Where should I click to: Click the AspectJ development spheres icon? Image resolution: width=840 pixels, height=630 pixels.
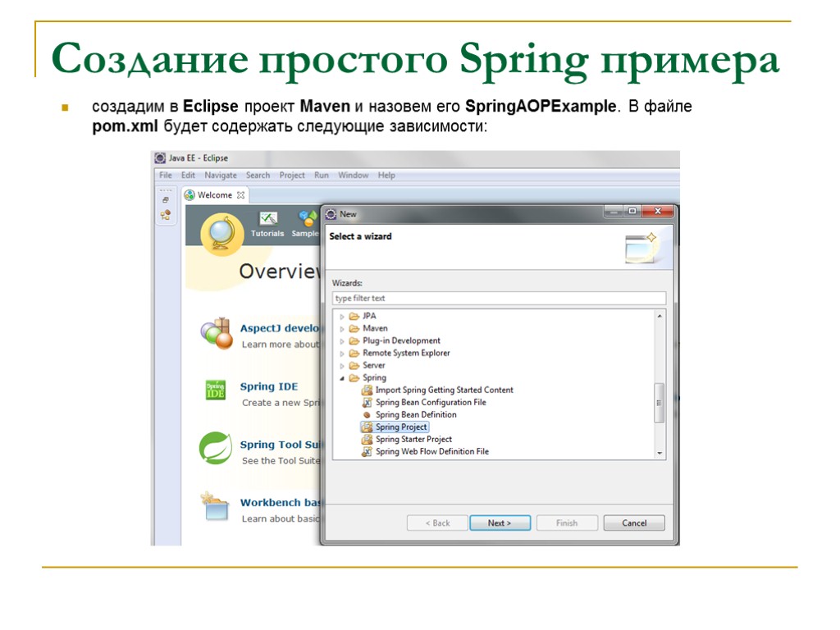coord(217,334)
